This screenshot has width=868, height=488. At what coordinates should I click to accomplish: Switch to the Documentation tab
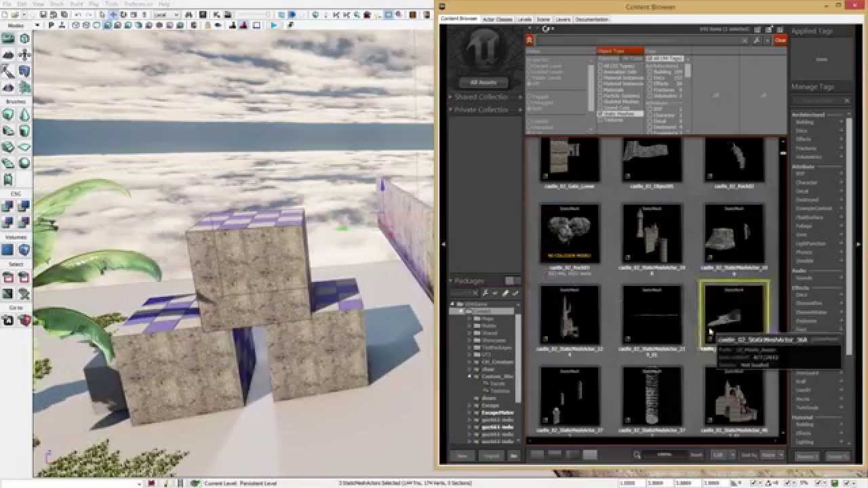pyautogui.click(x=592, y=20)
